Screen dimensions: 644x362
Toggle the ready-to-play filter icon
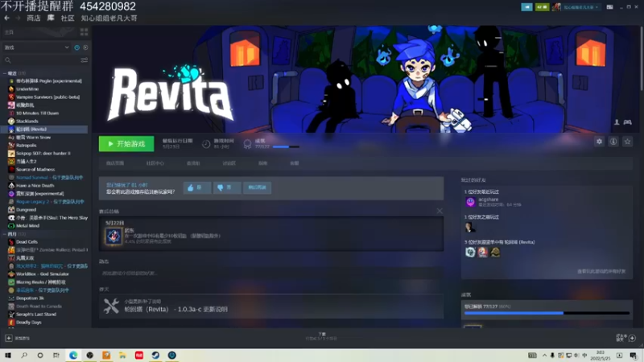[x=85, y=47]
